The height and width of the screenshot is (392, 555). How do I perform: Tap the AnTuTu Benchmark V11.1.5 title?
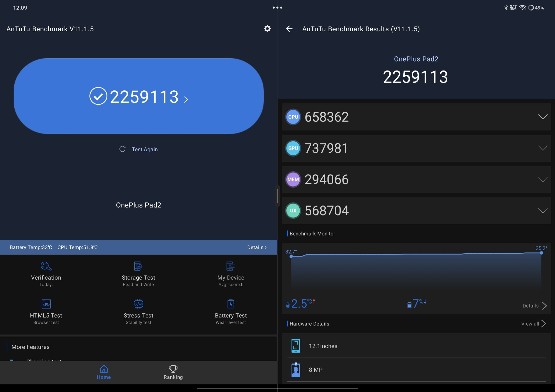(50, 29)
